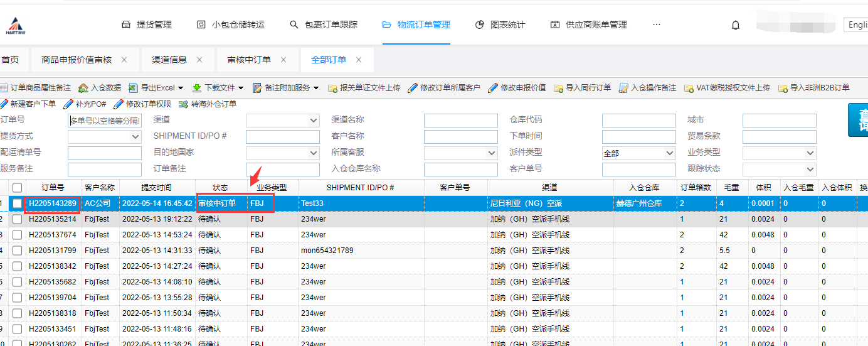The height and width of the screenshot is (346, 868).
Task: Click the 订单号 search input field
Action: coord(105,121)
